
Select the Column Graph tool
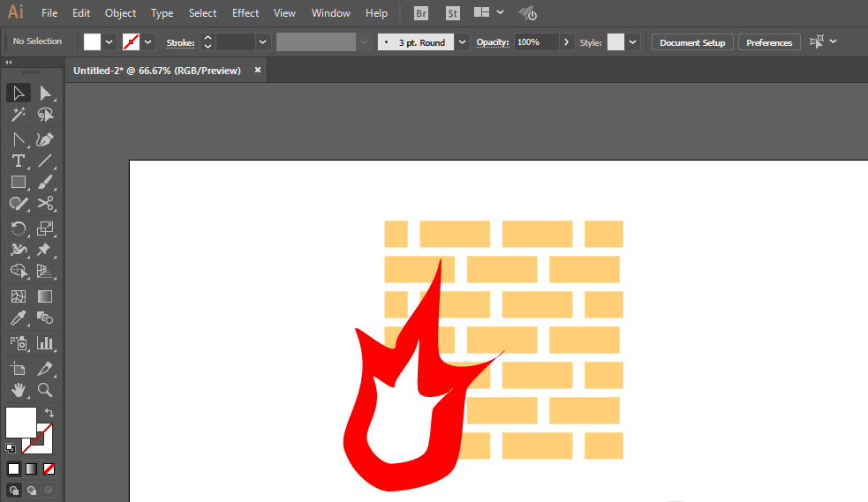[x=45, y=343]
